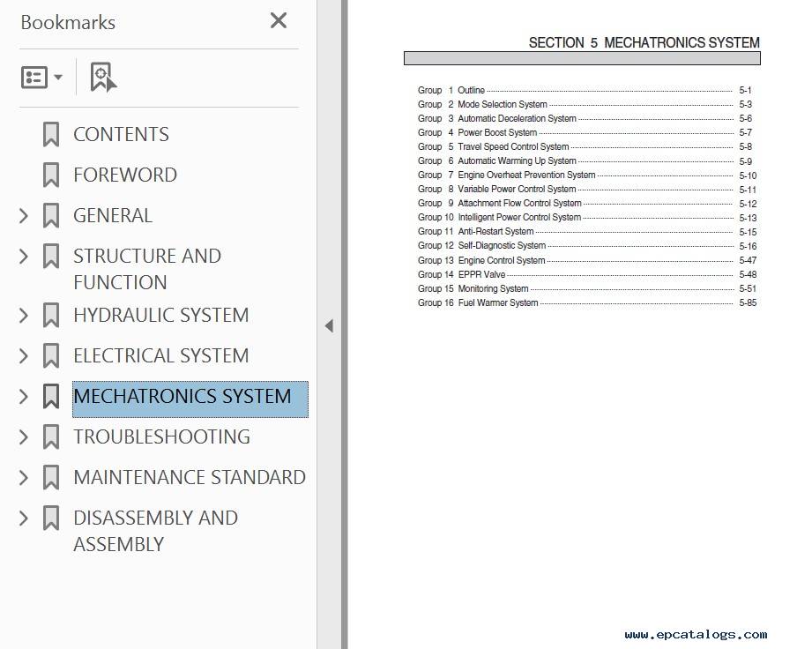
Task: Click the FOREWORD bookmark icon
Action: [51, 175]
